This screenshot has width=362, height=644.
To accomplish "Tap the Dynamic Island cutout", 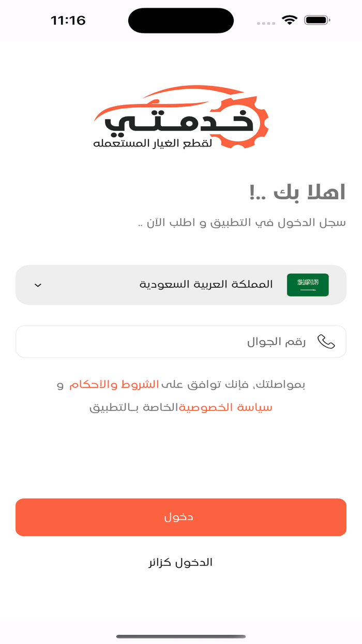I will click(x=180, y=20).
